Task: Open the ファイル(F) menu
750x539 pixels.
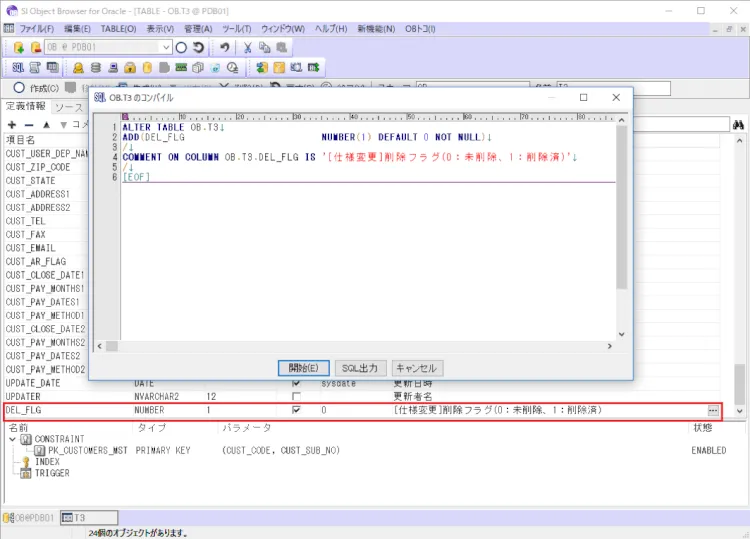Action: (x=37, y=29)
